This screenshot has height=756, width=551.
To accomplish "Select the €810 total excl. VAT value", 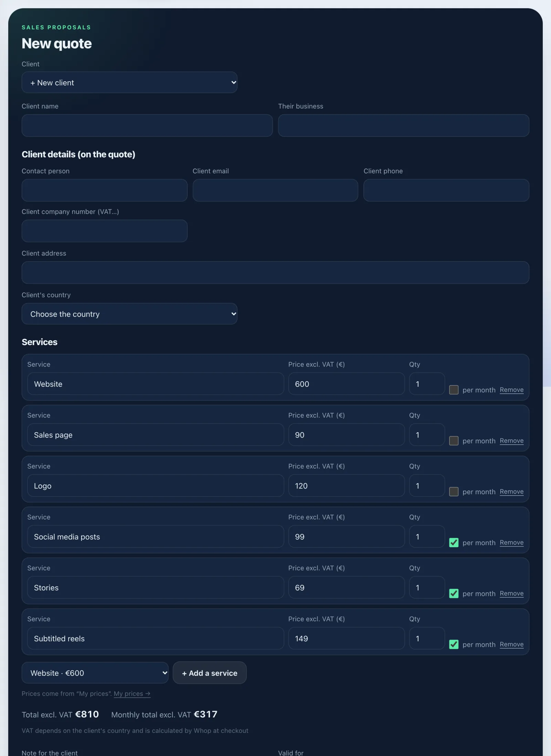I will 87,714.
